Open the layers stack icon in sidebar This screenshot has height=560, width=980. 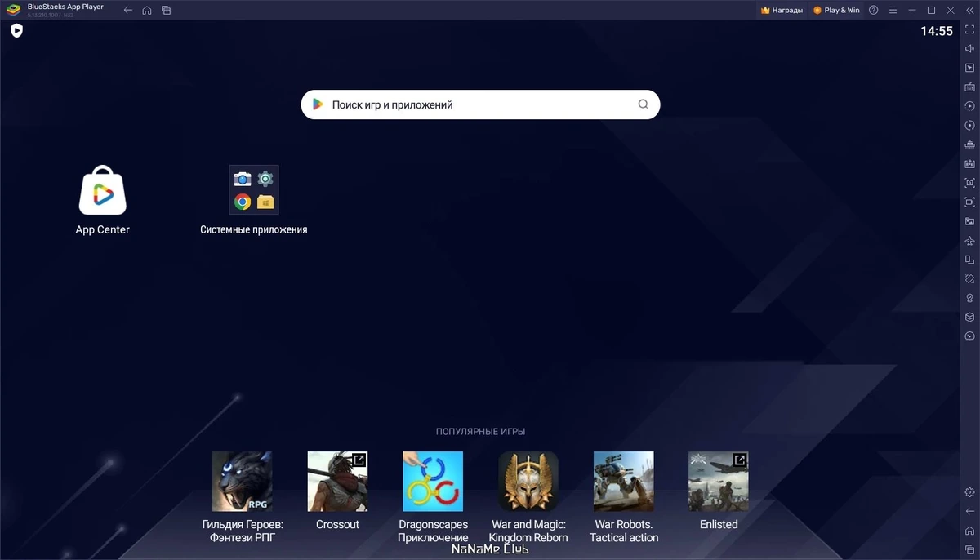pos(970,318)
